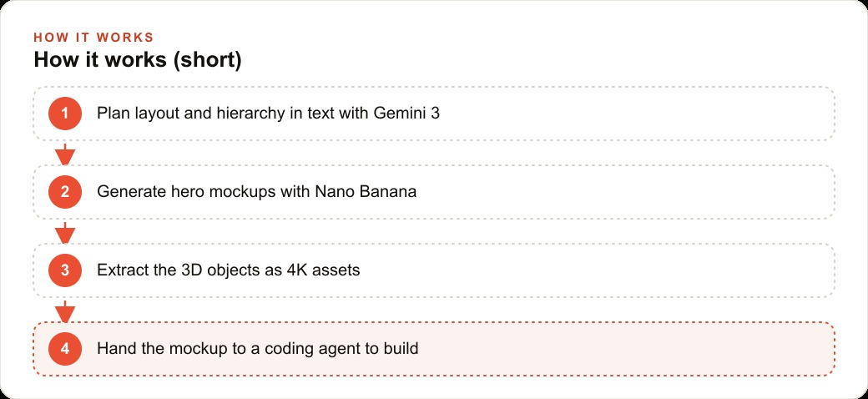This screenshot has height=399, width=868.
Task: Click the step 2 number circle
Action: click(x=65, y=192)
